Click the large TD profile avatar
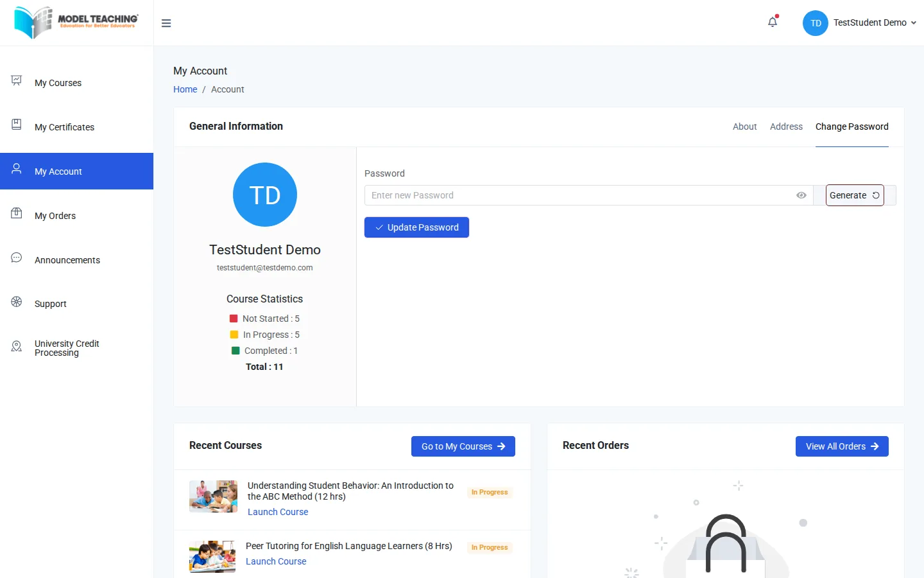This screenshot has width=924, height=578. pyautogui.click(x=265, y=195)
